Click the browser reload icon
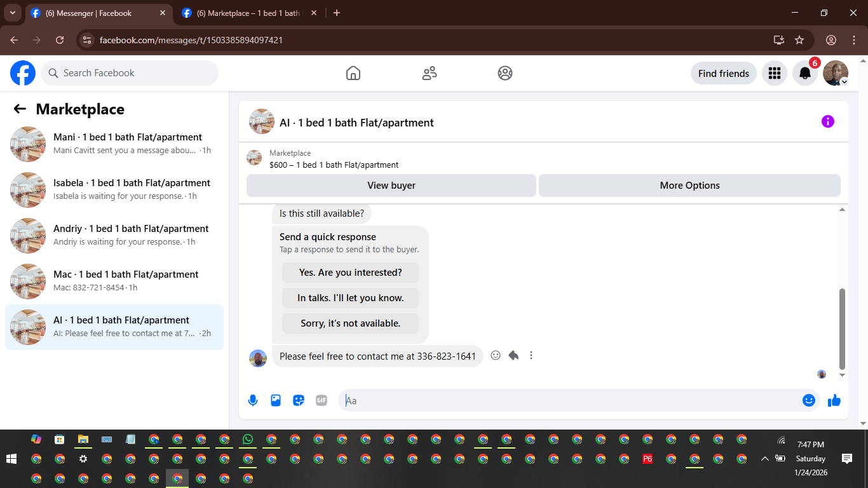The height and width of the screenshot is (488, 868). pyautogui.click(x=60, y=40)
